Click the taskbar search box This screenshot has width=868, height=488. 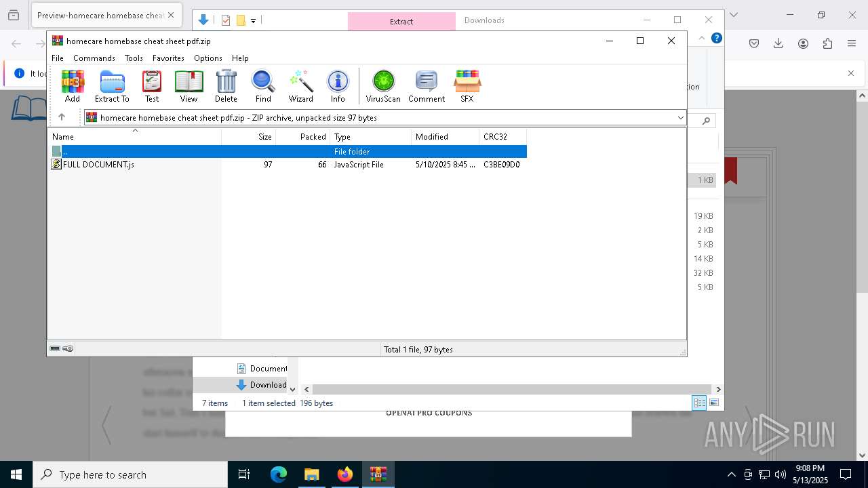[x=130, y=474]
